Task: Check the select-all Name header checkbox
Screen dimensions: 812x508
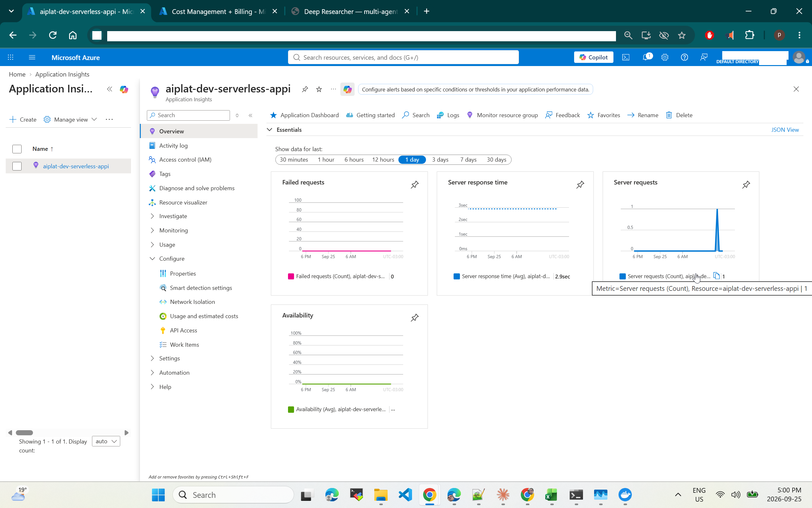Action: tap(17, 149)
